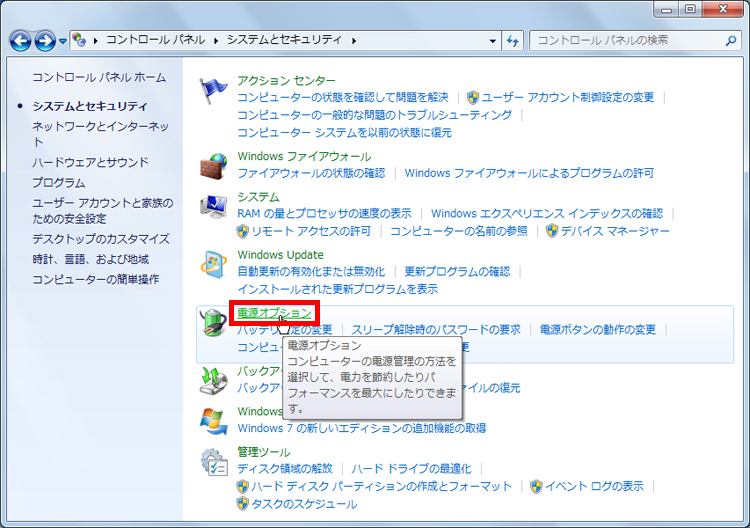This screenshot has height=528, width=750.
Task: Click 自動更新の有効化または無効化 link
Action: click(x=311, y=272)
